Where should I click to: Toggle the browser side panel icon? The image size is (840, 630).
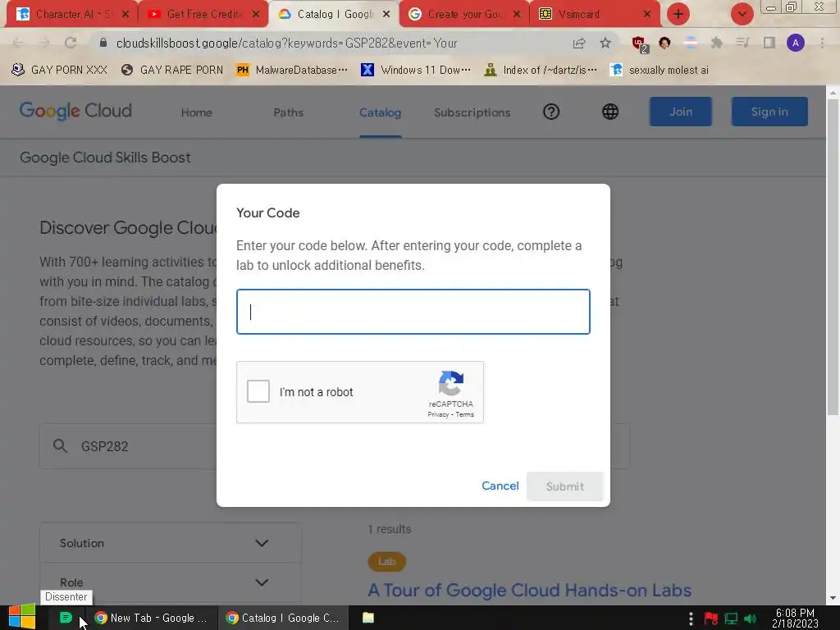click(x=769, y=43)
